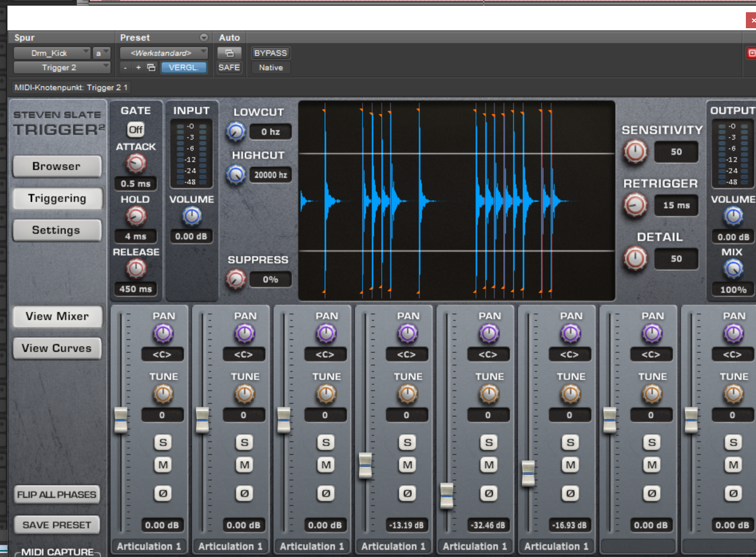Click the Detail knob

click(635, 259)
